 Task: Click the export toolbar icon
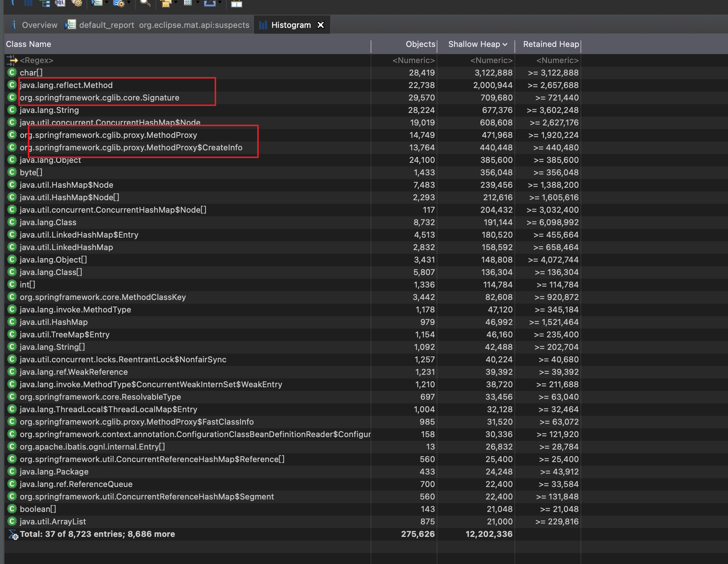pyautogui.click(x=210, y=3)
